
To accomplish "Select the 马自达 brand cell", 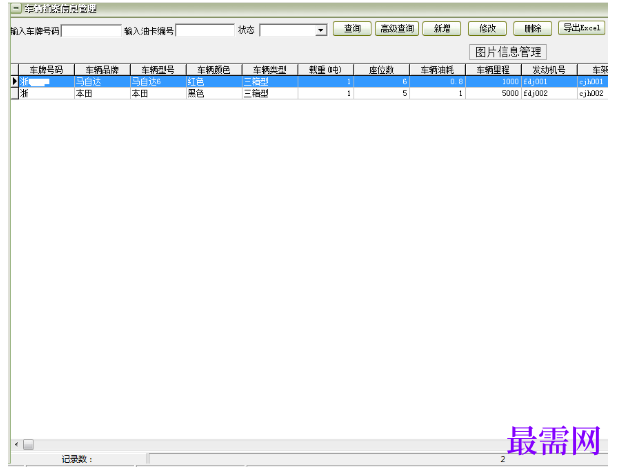I will pyautogui.click(x=103, y=82).
